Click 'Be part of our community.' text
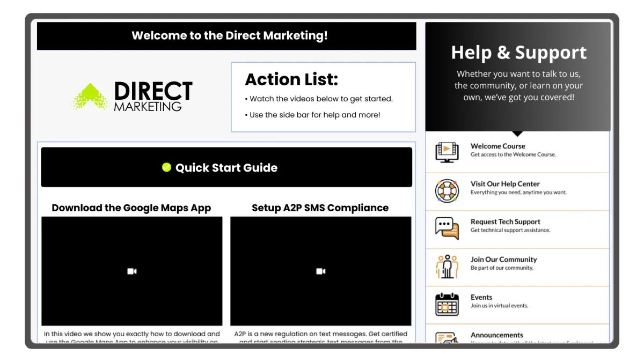The image size is (644, 362). coord(502,268)
